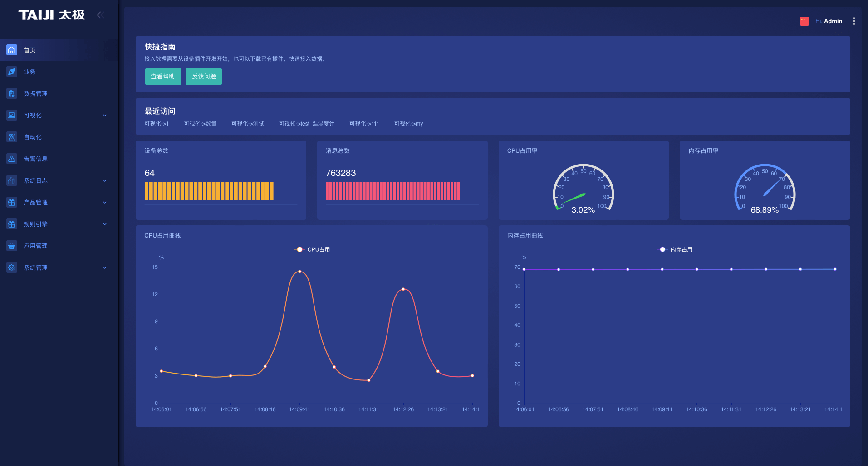
Task: Open the 应用管理 menu item
Action: pyautogui.click(x=59, y=246)
